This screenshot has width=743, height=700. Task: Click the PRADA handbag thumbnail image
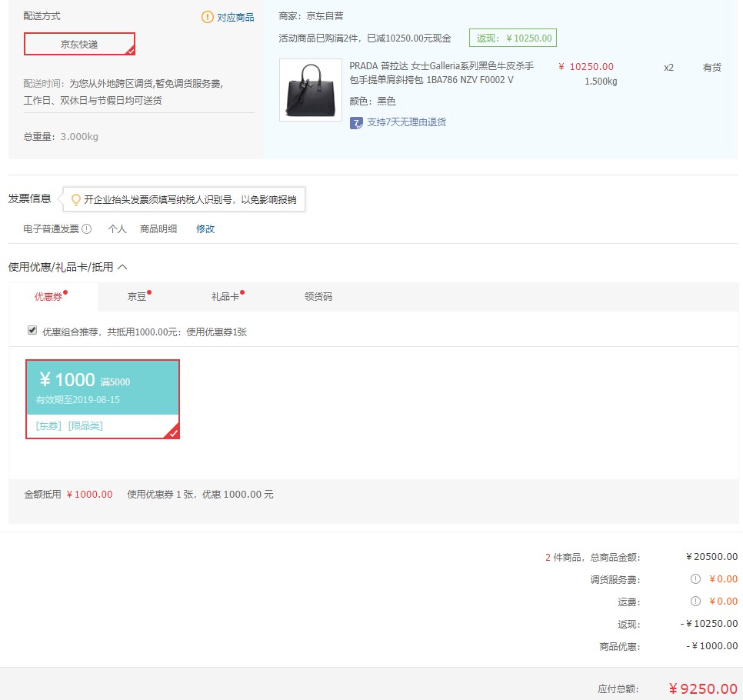click(311, 90)
